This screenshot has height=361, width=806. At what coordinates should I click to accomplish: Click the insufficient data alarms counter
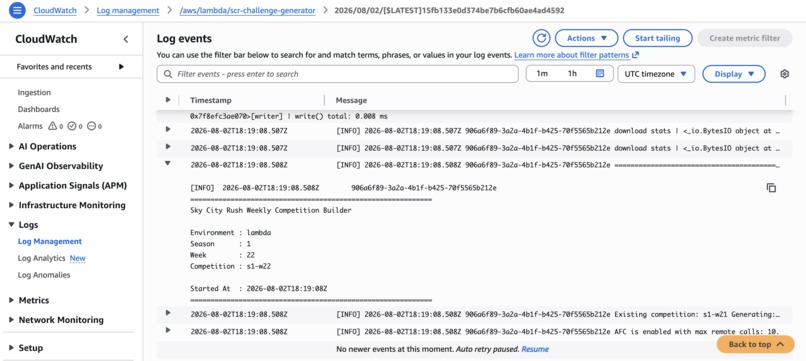point(95,126)
